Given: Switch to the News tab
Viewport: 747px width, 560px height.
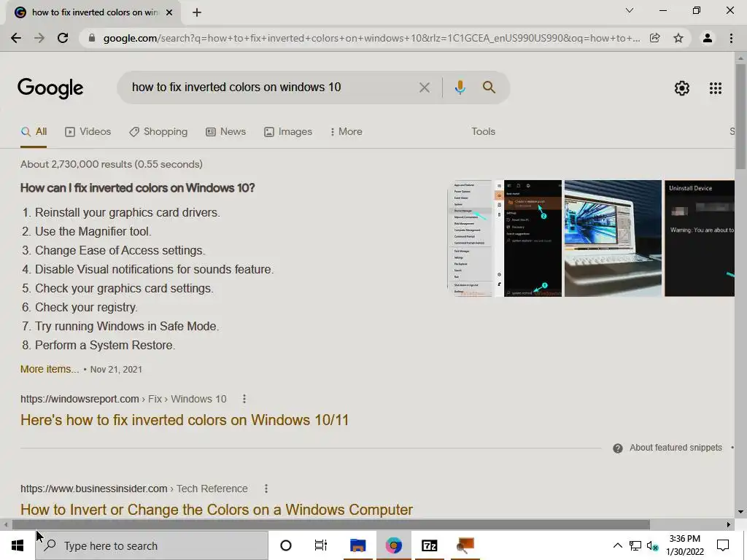Looking at the screenshot, I should point(226,132).
